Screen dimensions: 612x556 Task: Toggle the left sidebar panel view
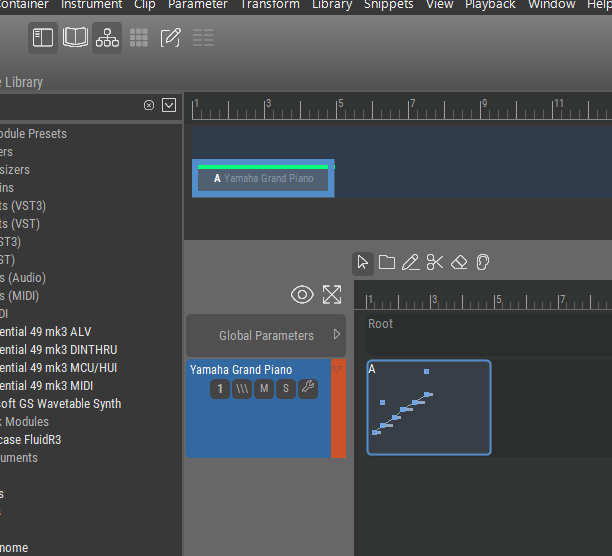(43, 38)
